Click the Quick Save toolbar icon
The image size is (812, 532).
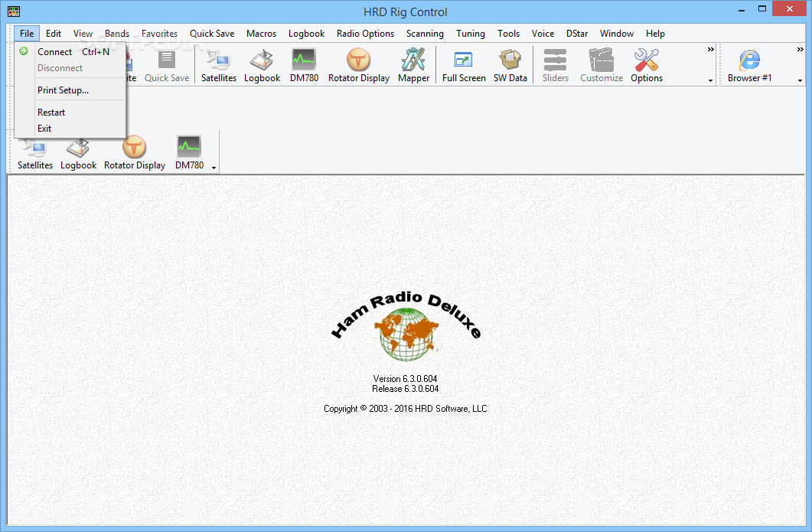166,65
